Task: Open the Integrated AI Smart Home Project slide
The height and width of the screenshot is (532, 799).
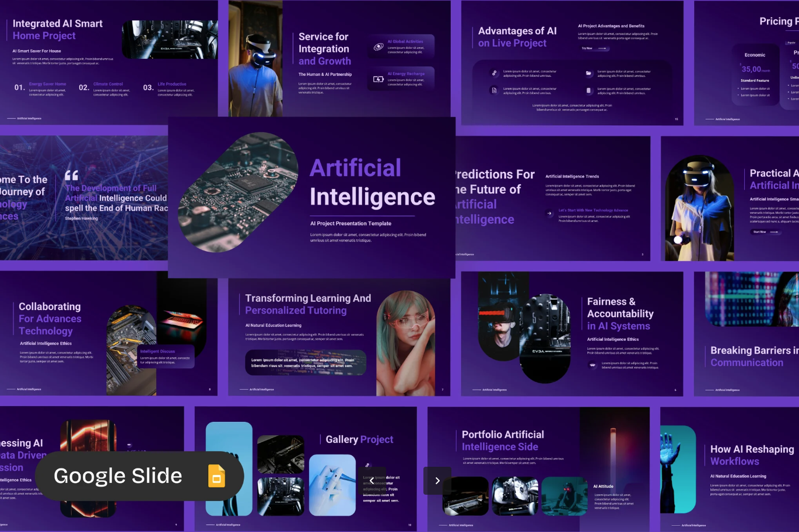Action: [x=109, y=62]
